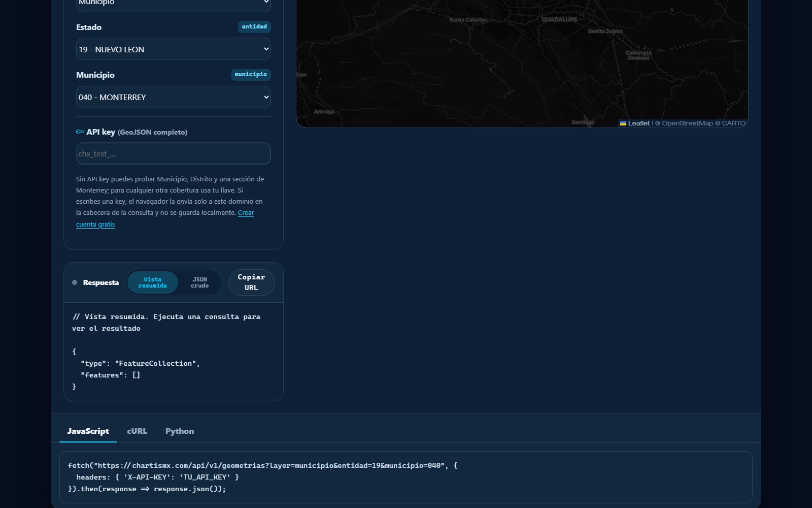
Task: Click the Santa Catarina label on the map
Action: (468, 20)
